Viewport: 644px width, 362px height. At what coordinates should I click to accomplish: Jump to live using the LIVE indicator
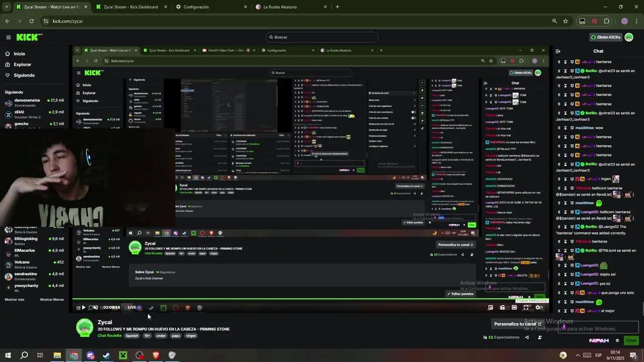132,308
